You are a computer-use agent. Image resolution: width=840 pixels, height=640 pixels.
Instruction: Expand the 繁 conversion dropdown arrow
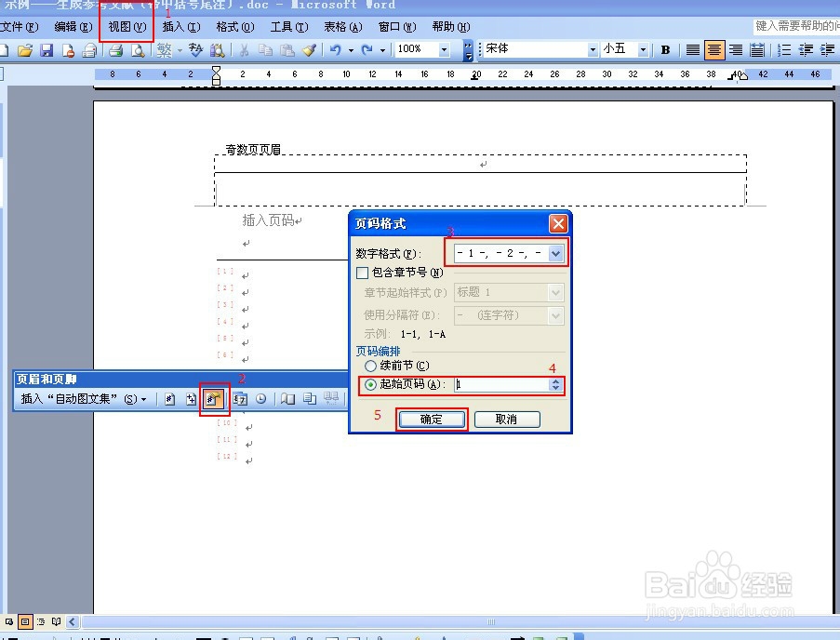[180, 51]
